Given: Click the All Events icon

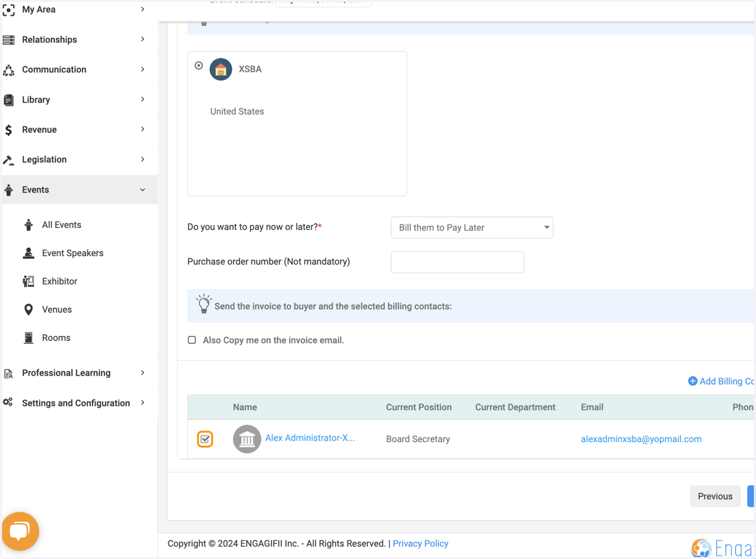Looking at the screenshot, I should [x=28, y=225].
